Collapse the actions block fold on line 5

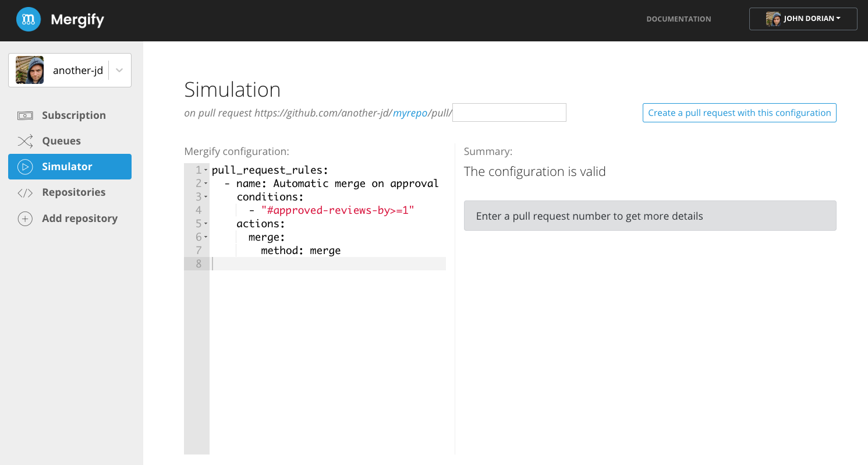tap(206, 224)
